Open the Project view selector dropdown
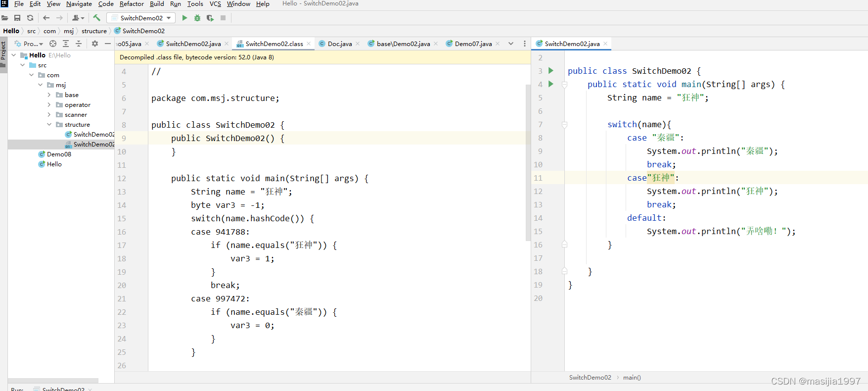Viewport: 868px width, 391px height. coord(29,44)
